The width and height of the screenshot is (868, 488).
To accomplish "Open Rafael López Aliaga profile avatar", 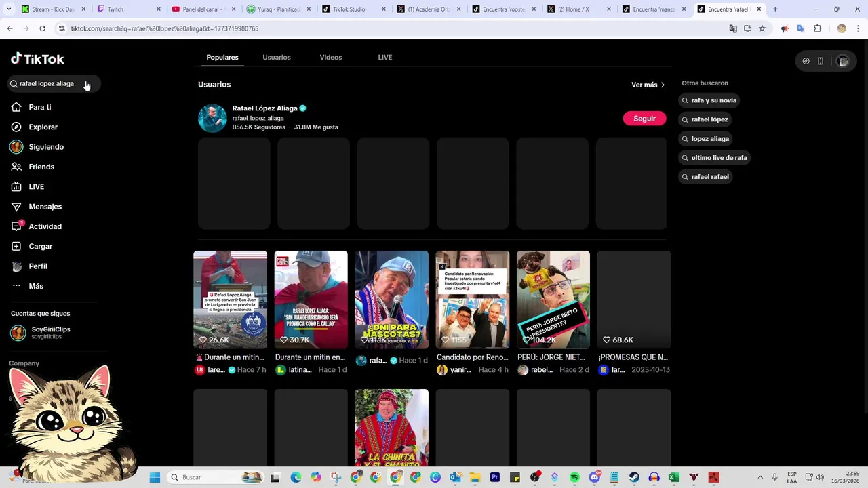I will (212, 119).
